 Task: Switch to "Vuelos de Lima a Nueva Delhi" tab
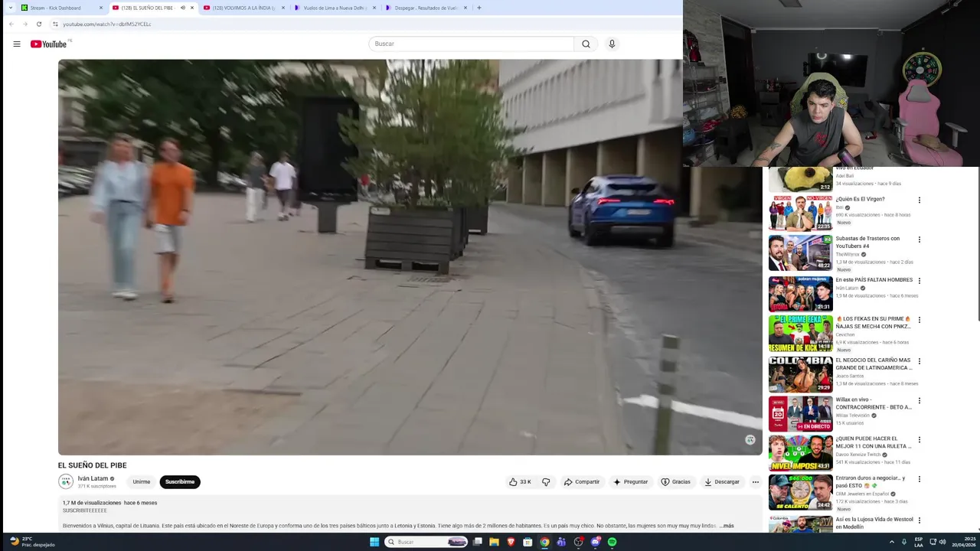[x=336, y=8]
